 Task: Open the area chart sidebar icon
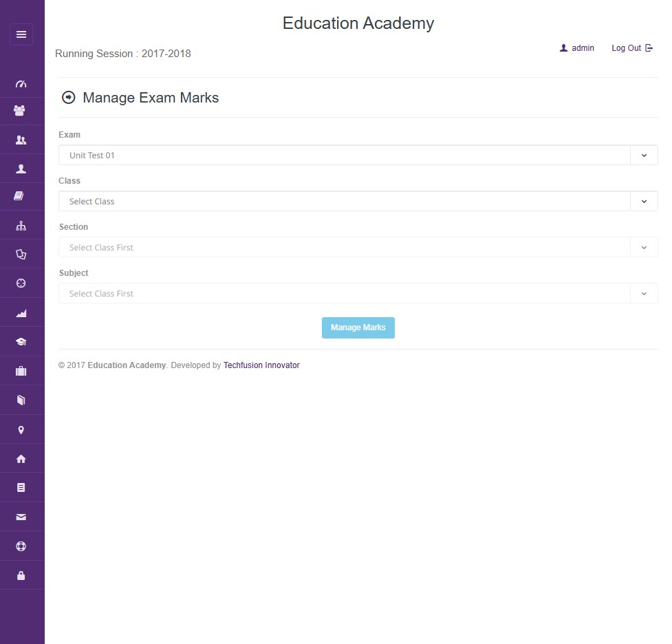(x=21, y=314)
